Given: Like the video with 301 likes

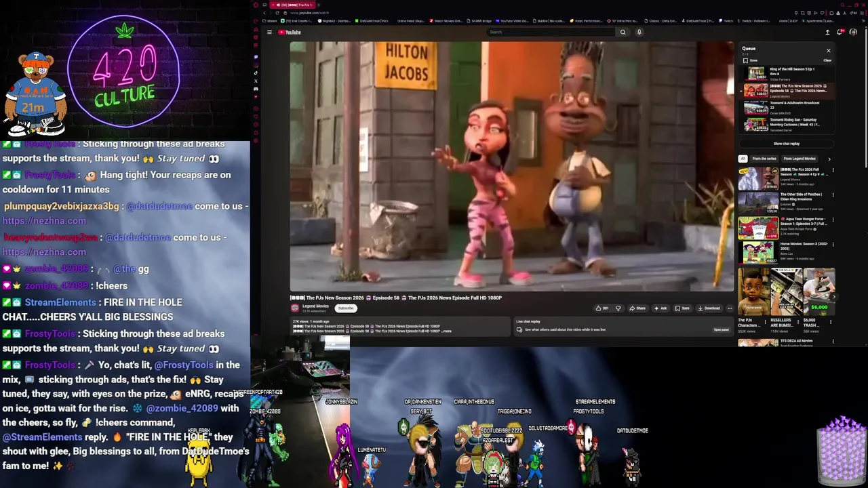Looking at the screenshot, I should [x=601, y=308].
